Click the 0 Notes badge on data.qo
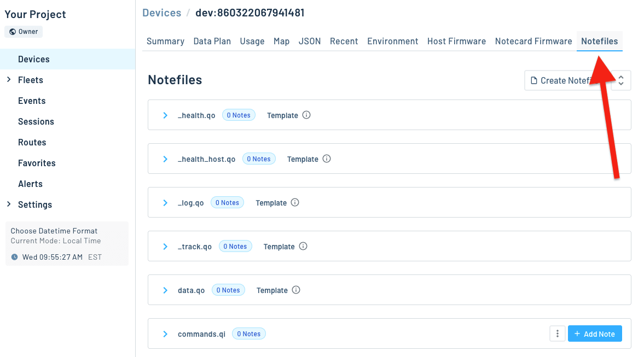Viewport: 644px width, 357px height. pos(228,290)
